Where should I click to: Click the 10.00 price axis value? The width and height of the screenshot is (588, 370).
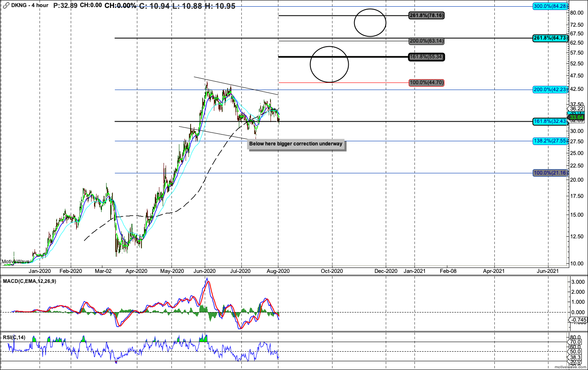click(576, 263)
